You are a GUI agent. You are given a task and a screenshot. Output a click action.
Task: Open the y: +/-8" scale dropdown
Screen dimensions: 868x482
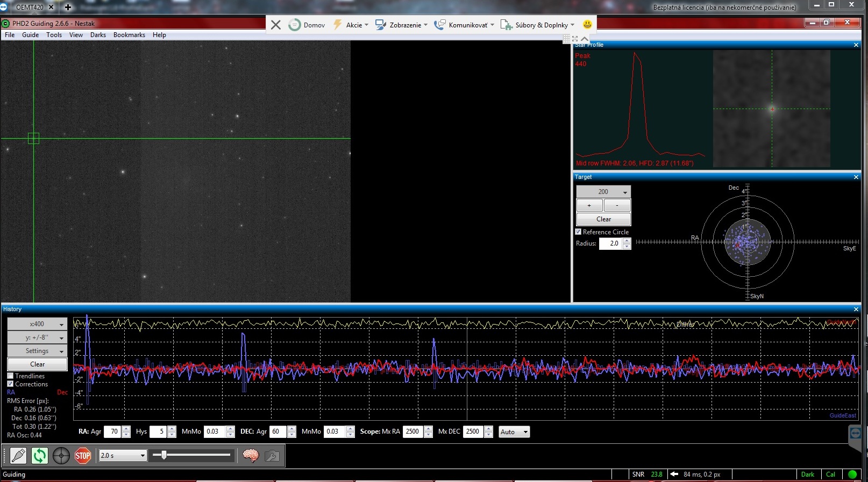37,337
